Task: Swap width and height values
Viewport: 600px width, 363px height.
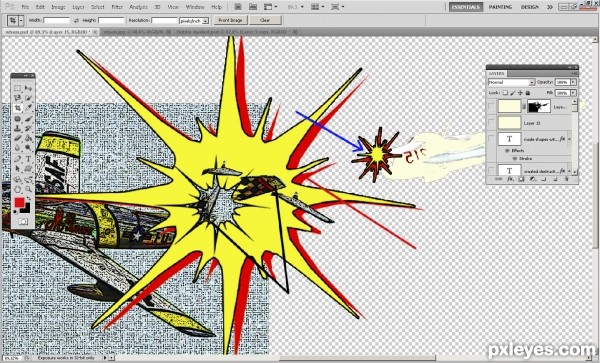Action: pos(76,20)
